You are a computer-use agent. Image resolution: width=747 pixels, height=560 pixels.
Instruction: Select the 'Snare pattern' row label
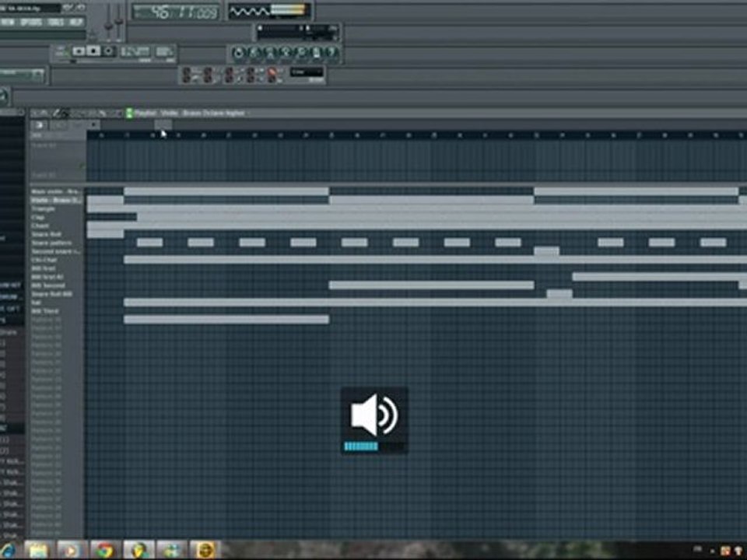click(51, 243)
